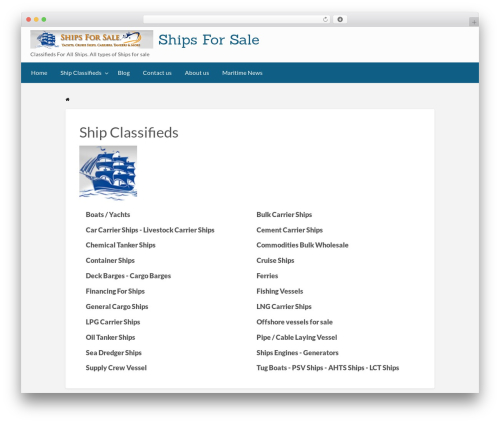Open the Commodities Bulk Wholesale category
The image size is (500, 423).
coord(302,245)
